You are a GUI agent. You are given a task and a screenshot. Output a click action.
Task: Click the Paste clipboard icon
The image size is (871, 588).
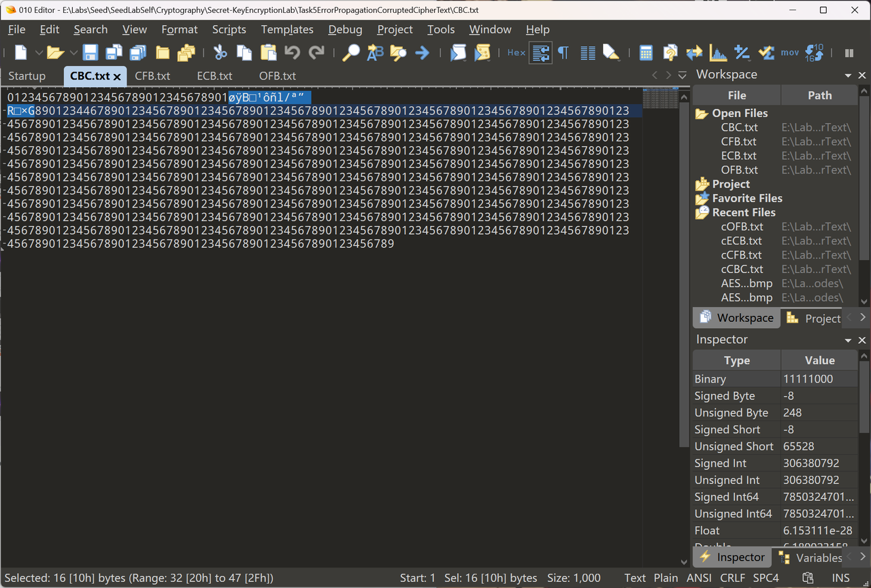(x=269, y=52)
